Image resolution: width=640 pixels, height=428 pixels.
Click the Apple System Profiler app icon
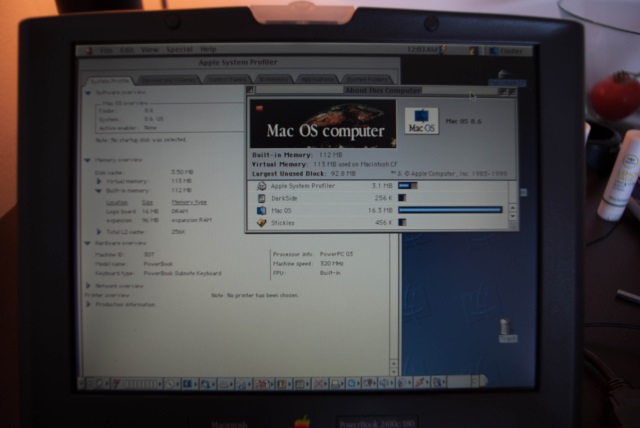261,186
